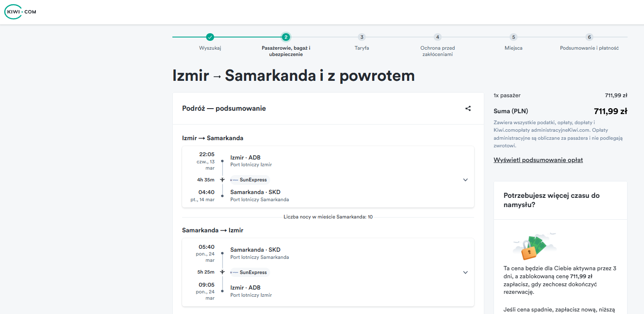Open the Izmir ADB departure flight card
644x314 pixels.
(328, 177)
